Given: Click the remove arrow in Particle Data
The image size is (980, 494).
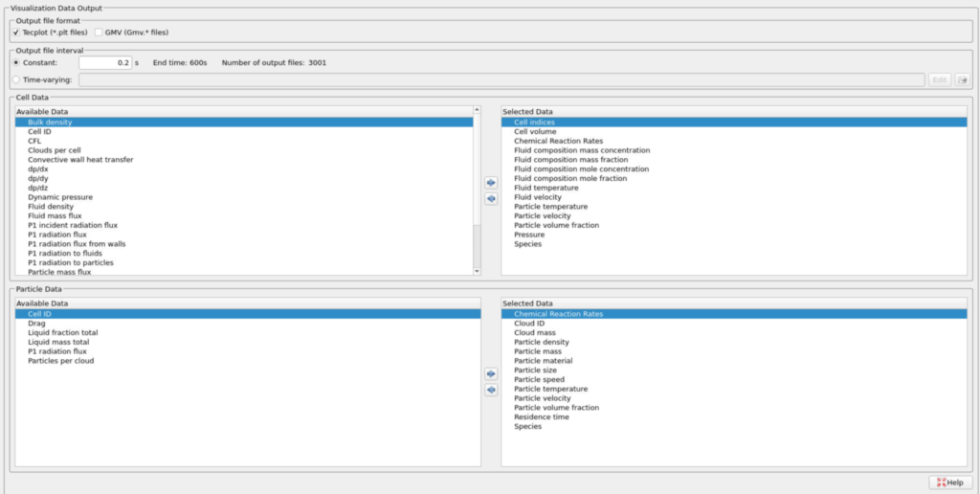Looking at the screenshot, I should pyautogui.click(x=491, y=390).
